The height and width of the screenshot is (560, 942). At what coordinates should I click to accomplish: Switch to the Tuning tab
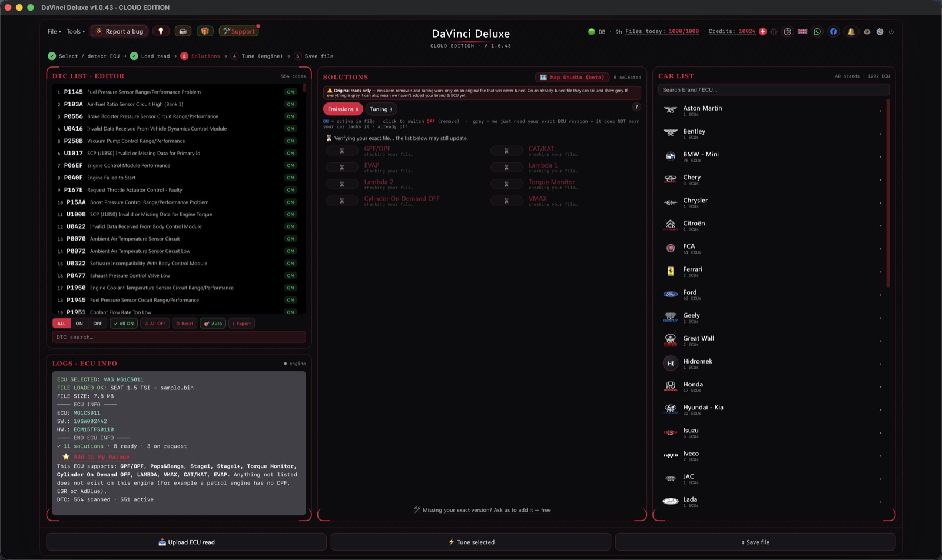pos(381,109)
